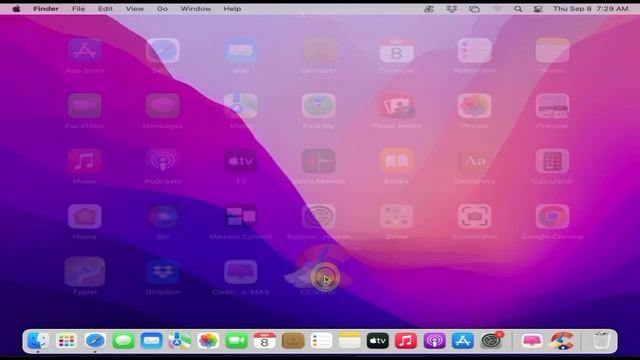Open the Edit menu
Viewport: 640px width, 360px height.
point(105,9)
